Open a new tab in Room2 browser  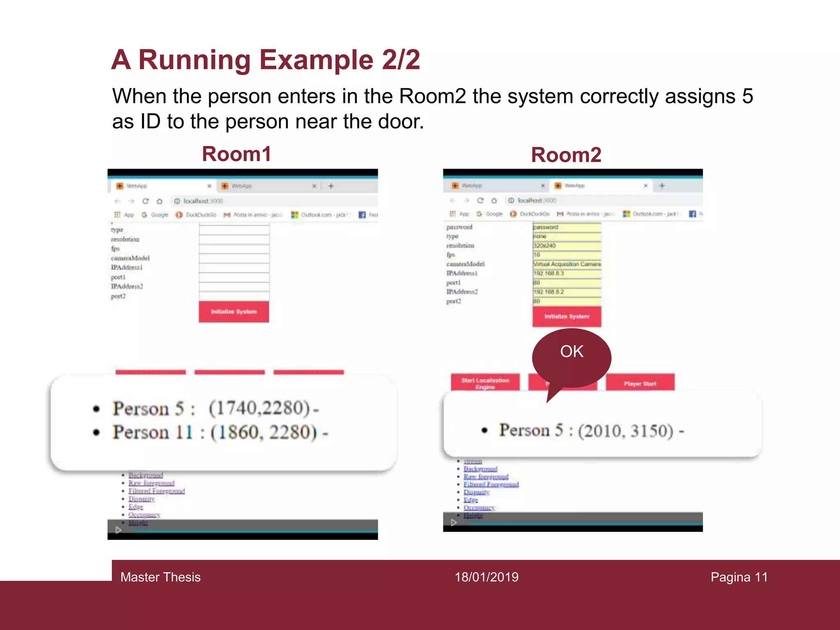pyautogui.click(x=662, y=186)
